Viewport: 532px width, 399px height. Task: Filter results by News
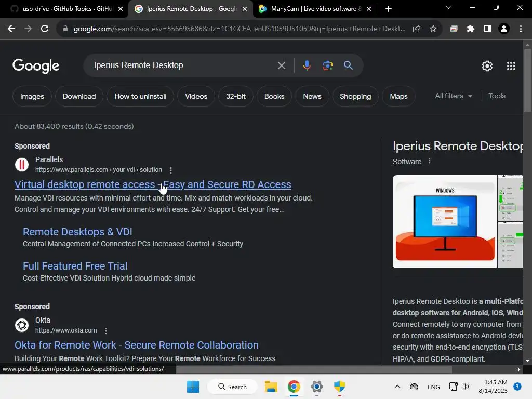pyautogui.click(x=312, y=96)
